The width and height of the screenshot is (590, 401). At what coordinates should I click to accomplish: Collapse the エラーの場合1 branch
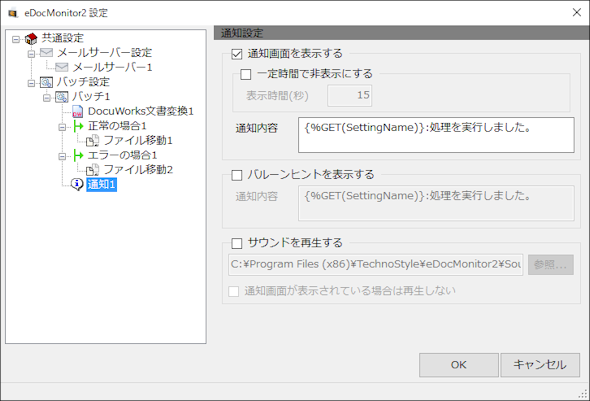pos(62,156)
